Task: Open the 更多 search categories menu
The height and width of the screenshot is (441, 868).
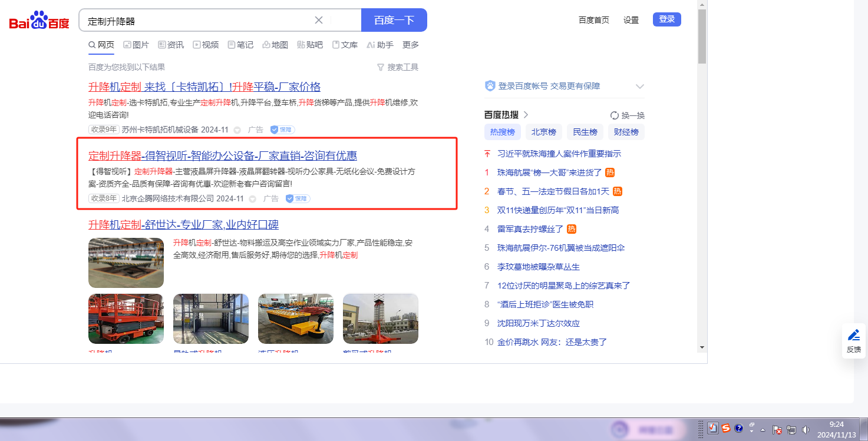Action: pyautogui.click(x=411, y=45)
